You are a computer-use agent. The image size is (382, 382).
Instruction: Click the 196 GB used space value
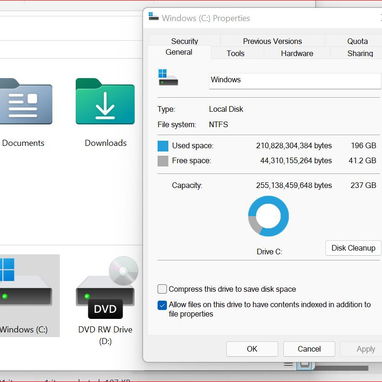[363, 146]
